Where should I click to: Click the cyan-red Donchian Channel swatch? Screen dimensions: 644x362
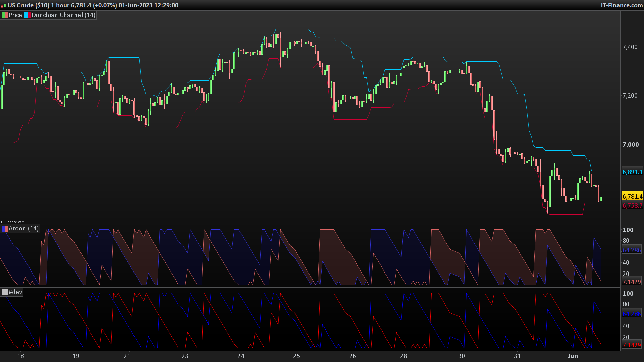[x=28, y=15]
